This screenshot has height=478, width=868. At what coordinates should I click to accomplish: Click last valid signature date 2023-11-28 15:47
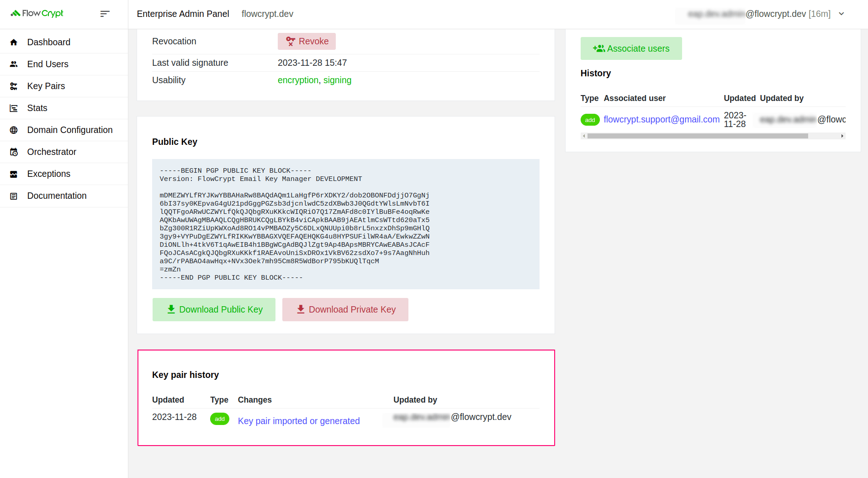click(x=312, y=63)
